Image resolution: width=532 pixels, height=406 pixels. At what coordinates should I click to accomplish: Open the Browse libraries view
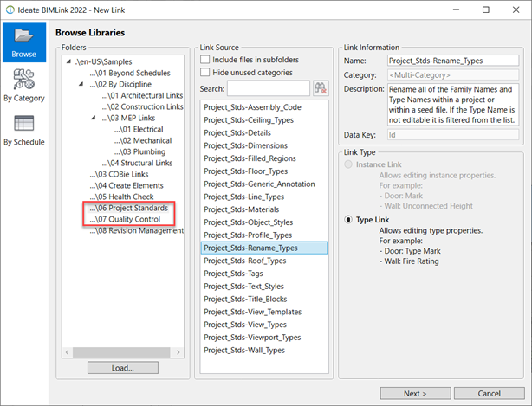point(23,43)
